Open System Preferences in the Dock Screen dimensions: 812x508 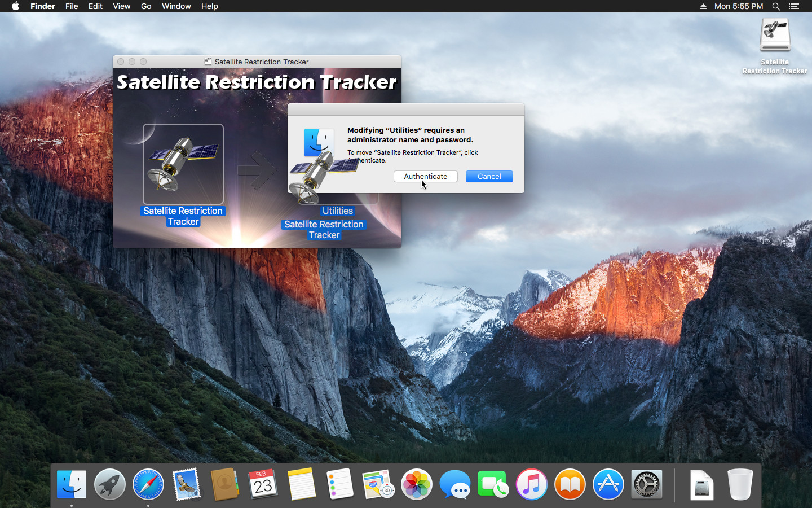click(647, 485)
